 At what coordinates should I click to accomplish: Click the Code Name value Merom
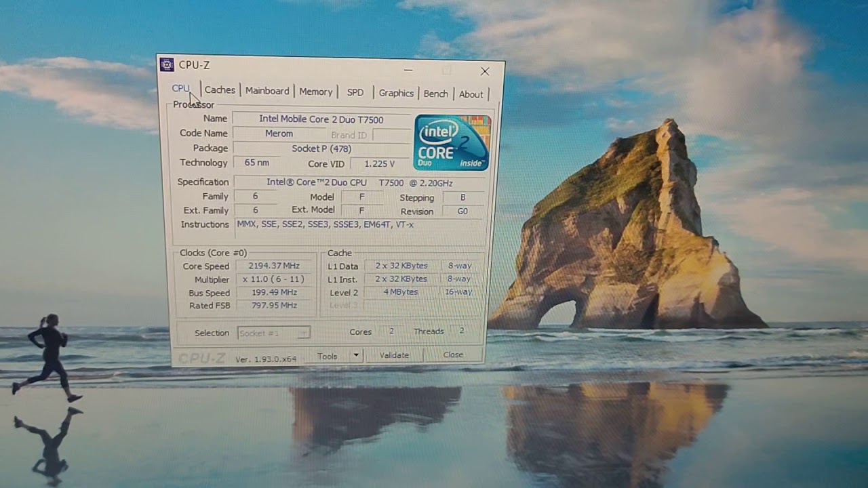[279, 134]
